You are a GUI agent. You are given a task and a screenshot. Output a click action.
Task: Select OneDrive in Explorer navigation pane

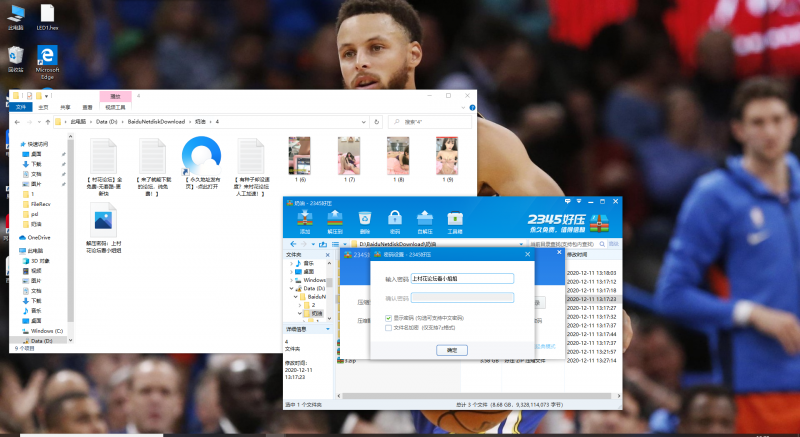[x=39, y=237]
